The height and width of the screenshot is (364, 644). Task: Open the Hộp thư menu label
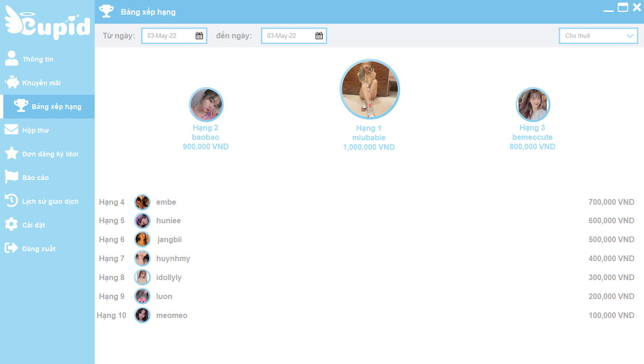[36, 130]
